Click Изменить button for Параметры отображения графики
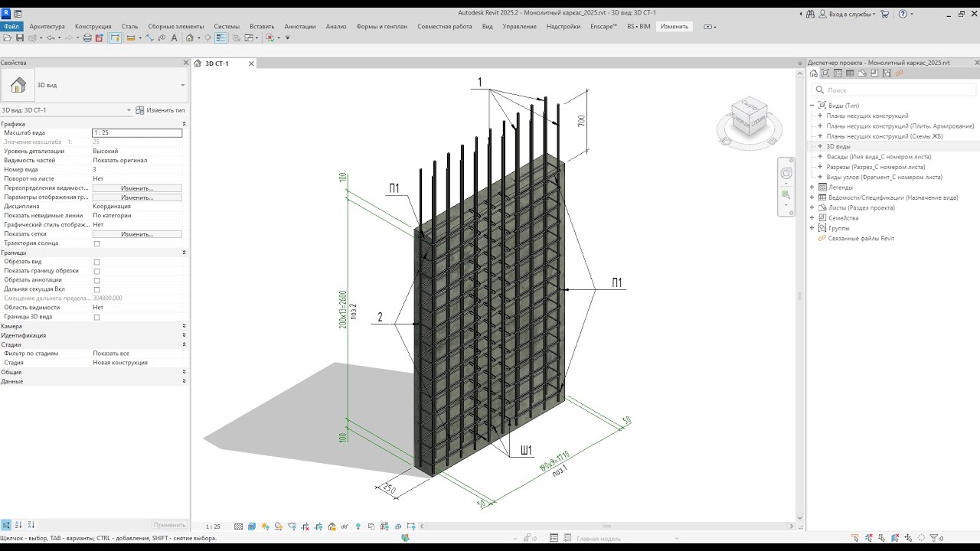Screen dimensions: 980x551 (137, 197)
